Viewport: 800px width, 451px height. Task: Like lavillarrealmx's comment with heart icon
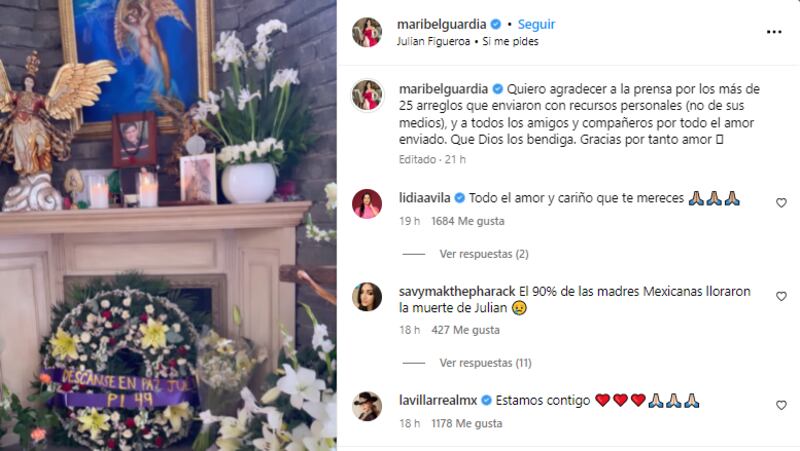(x=781, y=405)
